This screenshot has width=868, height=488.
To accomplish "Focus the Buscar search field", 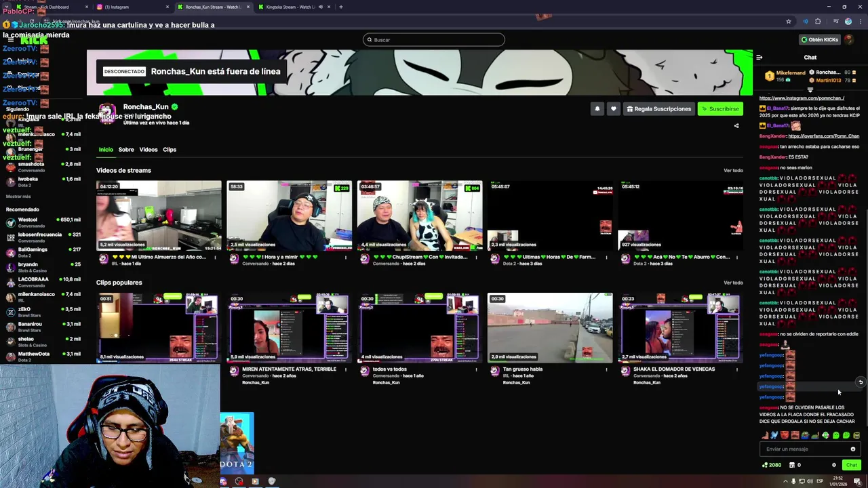I will pos(434,39).
